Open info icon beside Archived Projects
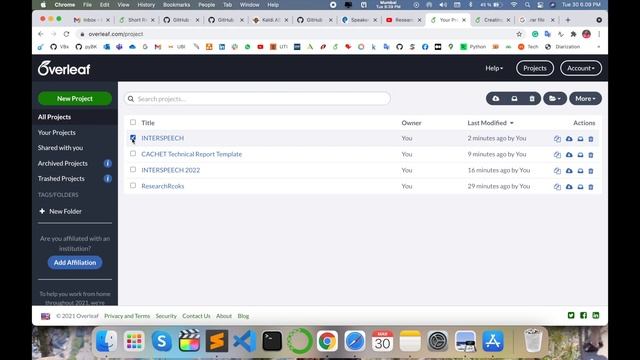 point(108,163)
